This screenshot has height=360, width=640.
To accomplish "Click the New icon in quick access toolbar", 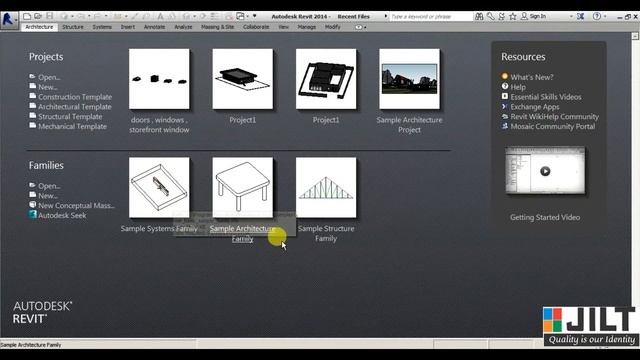I will [x=27, y=16].
